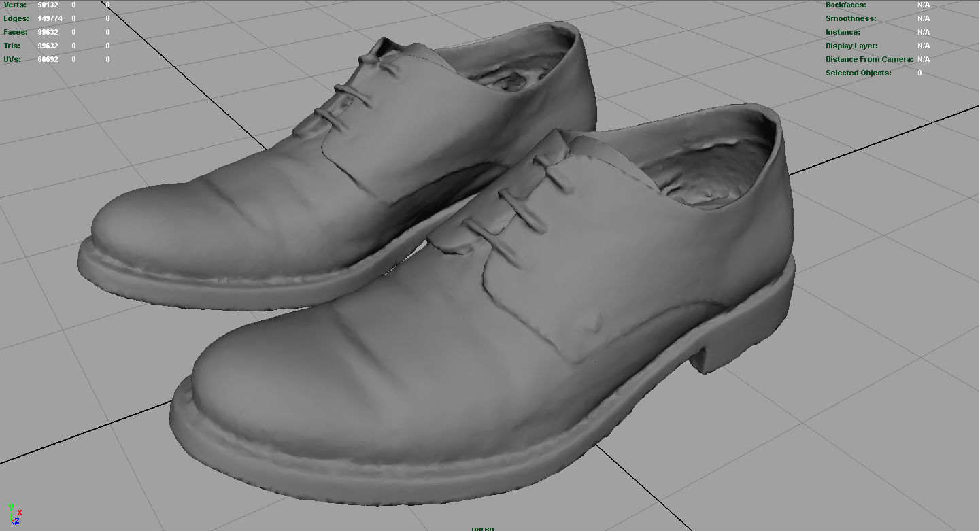Click the UV count value 60692
Viewport: 980px width, 531px height.
tap(48, 59)
